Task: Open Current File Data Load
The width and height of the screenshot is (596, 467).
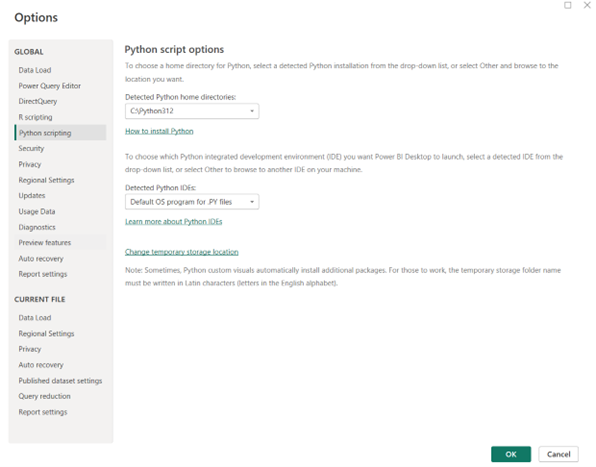Action: pos(35,318)
